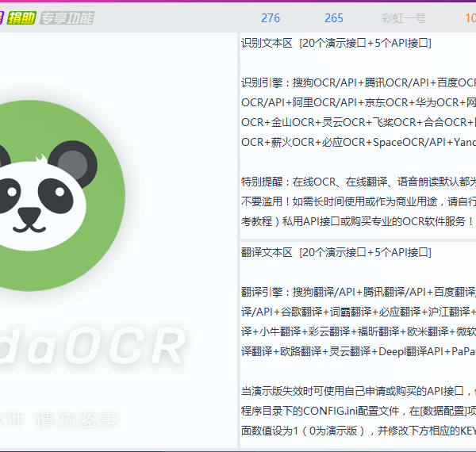
Task: Click the orange number at top right
Action: coord(470,18)
